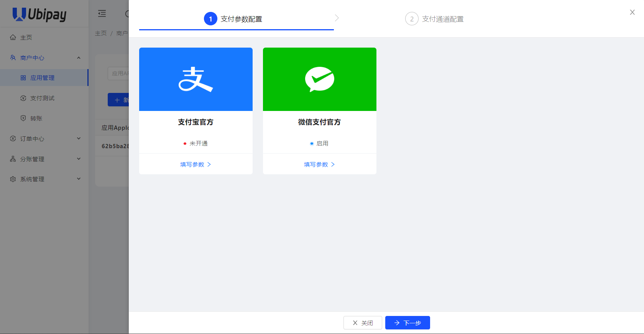The width and height of the screenshot is (644, 334).
Task: Open 填写参数 link for 支付宝官方
Action: [x=195, y=164]
